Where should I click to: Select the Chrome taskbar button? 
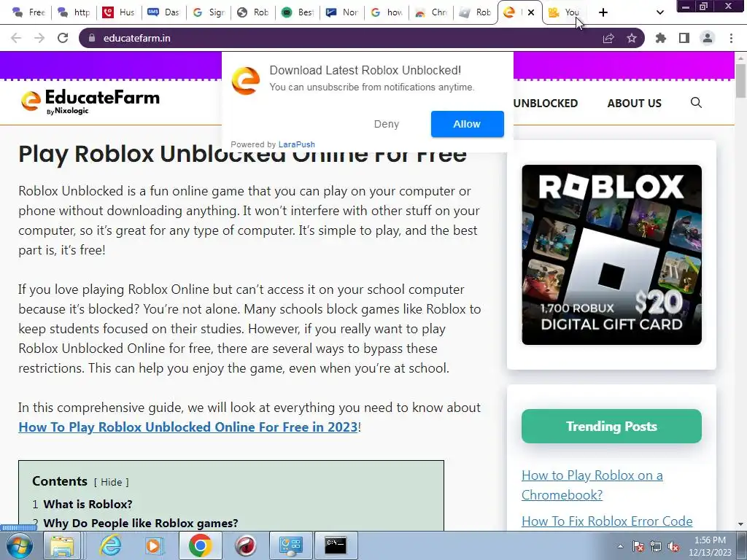pos(200,545)
